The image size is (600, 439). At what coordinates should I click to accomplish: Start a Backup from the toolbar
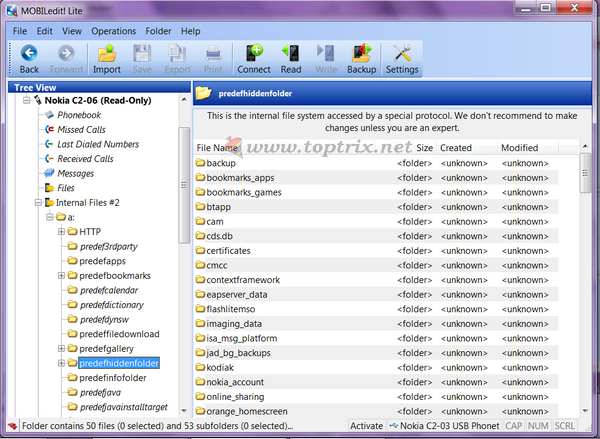pos(362,59)
